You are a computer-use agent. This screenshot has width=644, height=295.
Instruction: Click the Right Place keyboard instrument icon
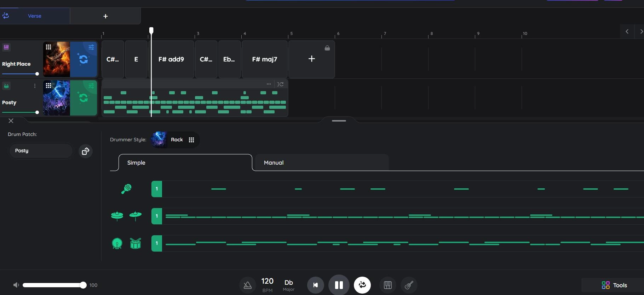(6, 47)
